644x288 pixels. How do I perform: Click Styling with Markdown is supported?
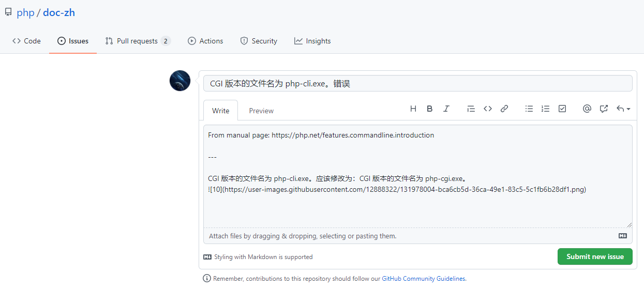pyautogui.click(x=258, y=257)
